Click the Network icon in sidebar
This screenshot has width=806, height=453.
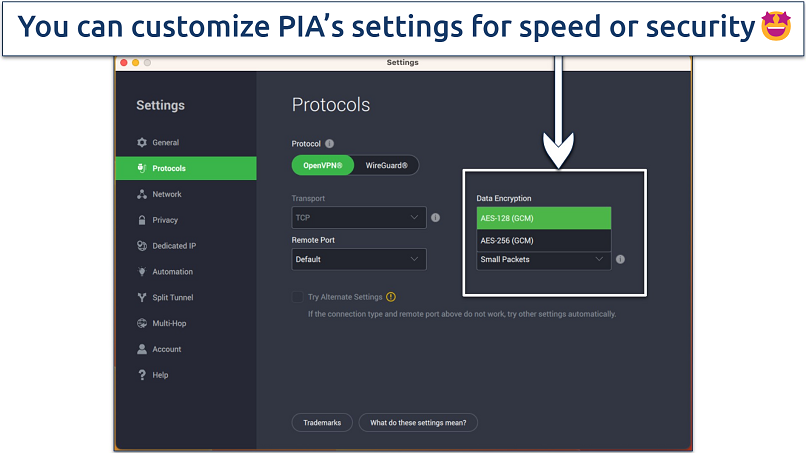coord(142,194)
